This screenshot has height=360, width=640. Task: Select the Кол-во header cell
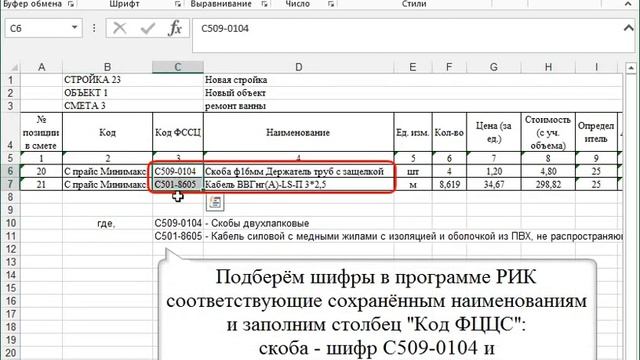pos(449,132)
